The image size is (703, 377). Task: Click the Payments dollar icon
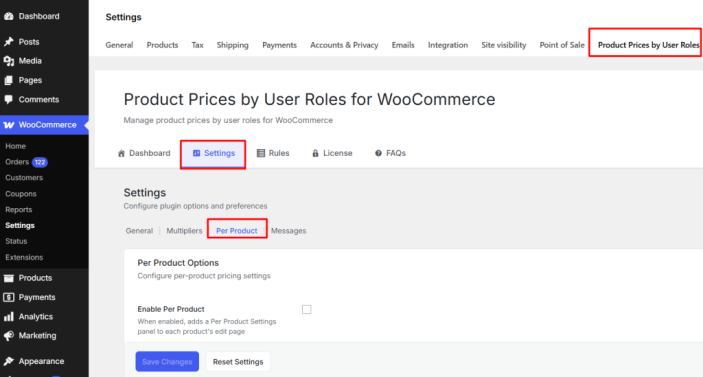coord(9,297)
